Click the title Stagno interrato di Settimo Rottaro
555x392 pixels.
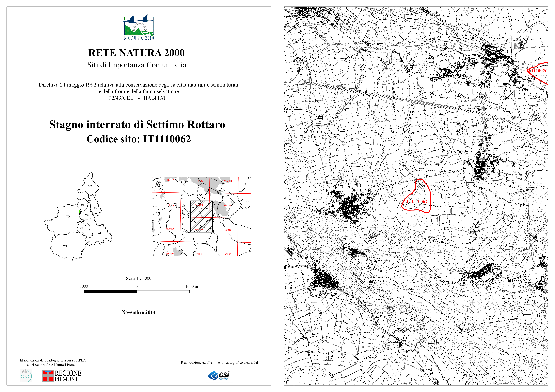pos(137,125)
